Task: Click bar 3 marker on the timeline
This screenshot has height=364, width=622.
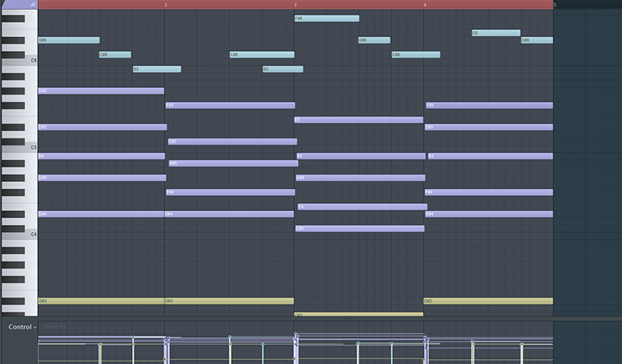Action: tap(295, 5)
